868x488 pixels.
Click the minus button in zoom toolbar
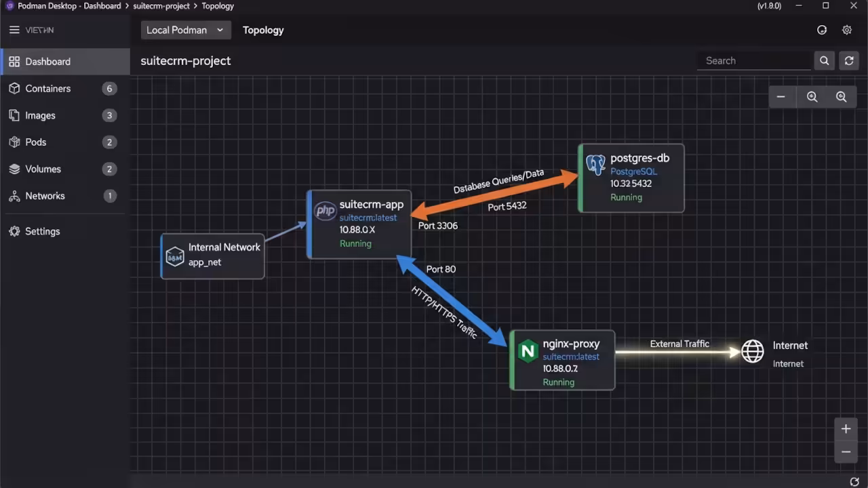[x=781, y=97]
